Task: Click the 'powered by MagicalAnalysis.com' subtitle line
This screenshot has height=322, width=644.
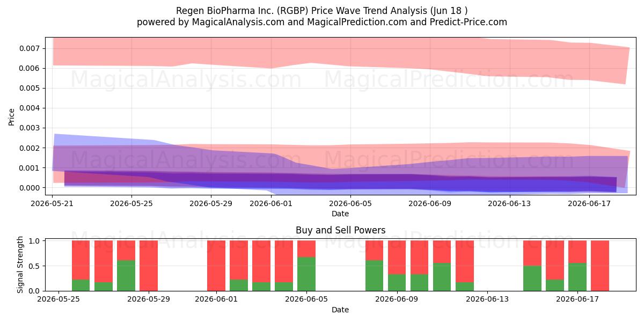Action: tap(321, 22)
